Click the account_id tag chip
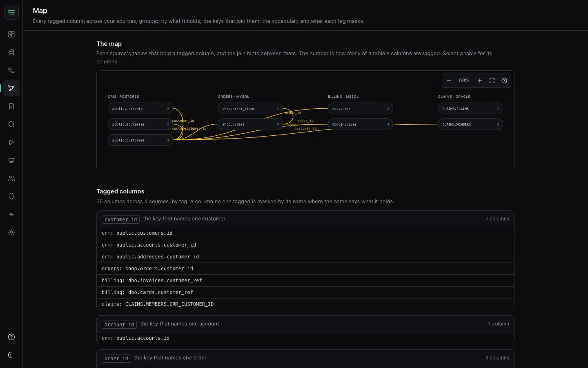 (x=119, y=325)
